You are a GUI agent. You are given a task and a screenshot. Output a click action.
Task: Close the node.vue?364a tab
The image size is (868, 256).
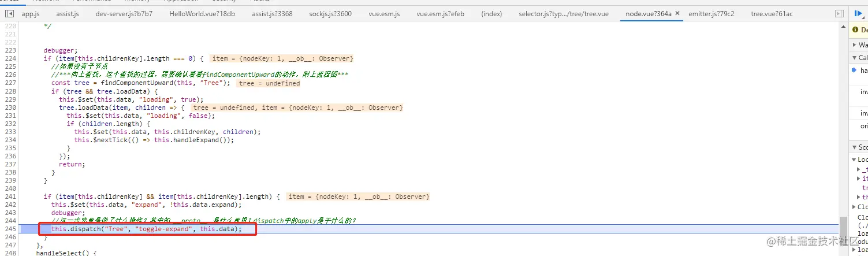pos(677,13)
